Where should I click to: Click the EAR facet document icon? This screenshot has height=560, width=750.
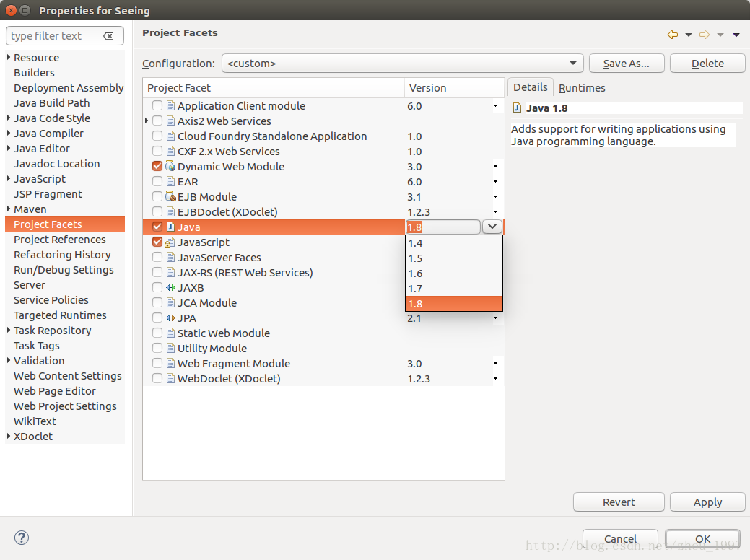pos(170,182)
